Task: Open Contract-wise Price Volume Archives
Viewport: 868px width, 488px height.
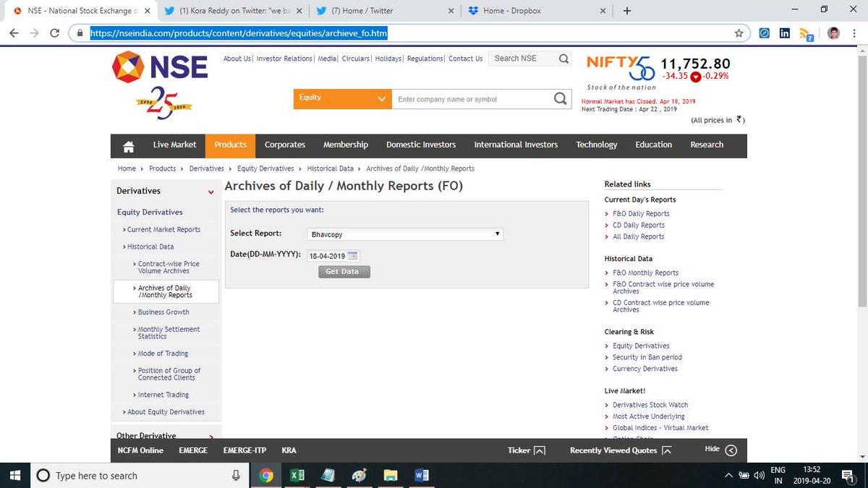Action: [x=169, y=267]
